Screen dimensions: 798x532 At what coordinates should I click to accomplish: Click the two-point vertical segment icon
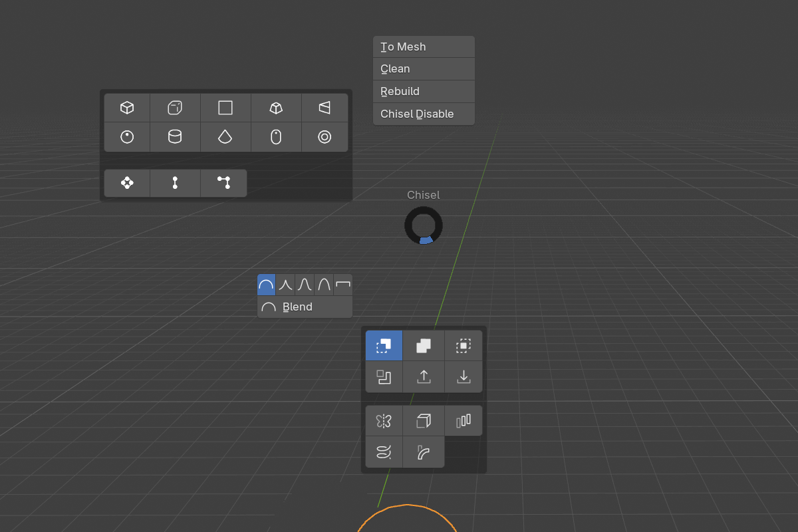coord(175,183)
